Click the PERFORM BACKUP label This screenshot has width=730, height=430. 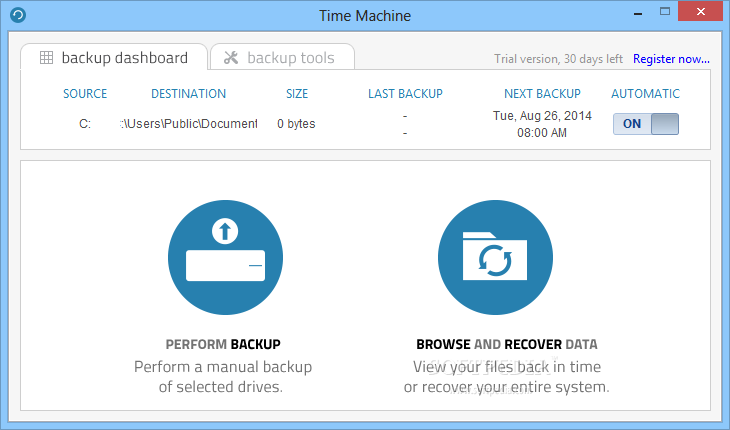223,344
